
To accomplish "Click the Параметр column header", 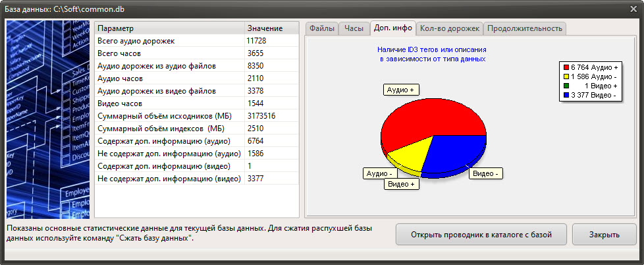I will [x=169, y=28].
